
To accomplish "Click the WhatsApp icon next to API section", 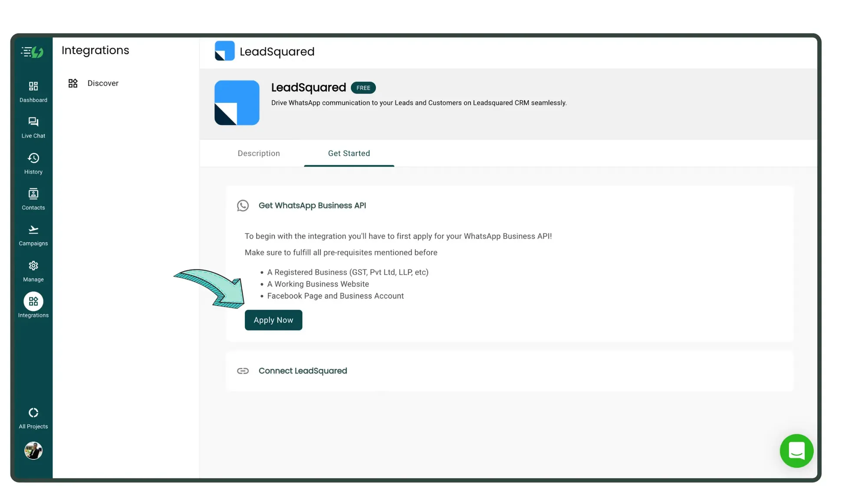I will [243, 205].
